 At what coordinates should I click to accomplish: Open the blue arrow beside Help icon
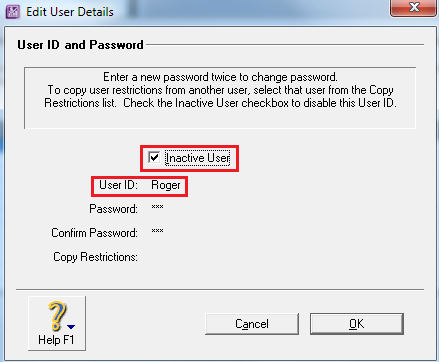71,327
